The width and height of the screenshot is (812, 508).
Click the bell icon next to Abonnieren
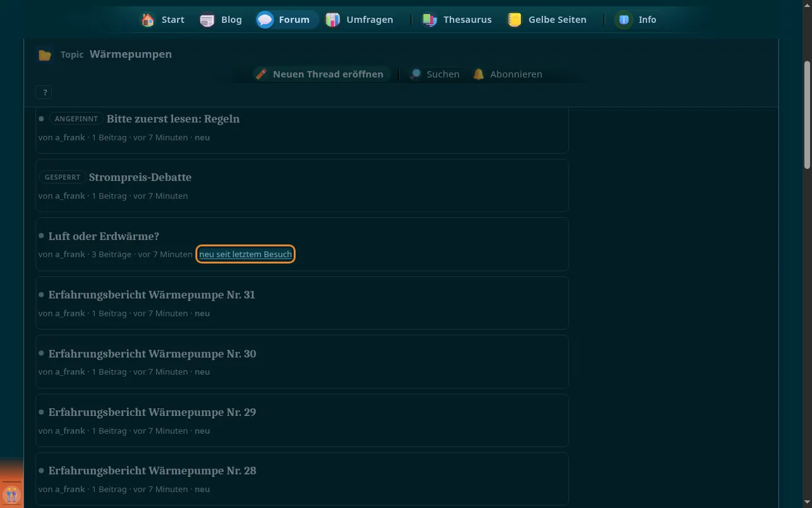pyautogui.click(x=478, y=74)
